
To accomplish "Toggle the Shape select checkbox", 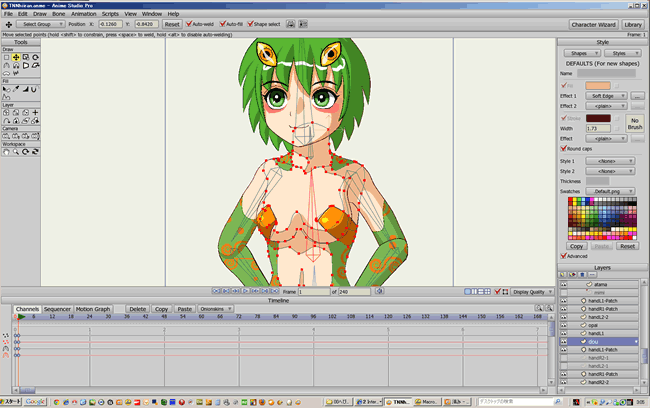I will point(250,24).
